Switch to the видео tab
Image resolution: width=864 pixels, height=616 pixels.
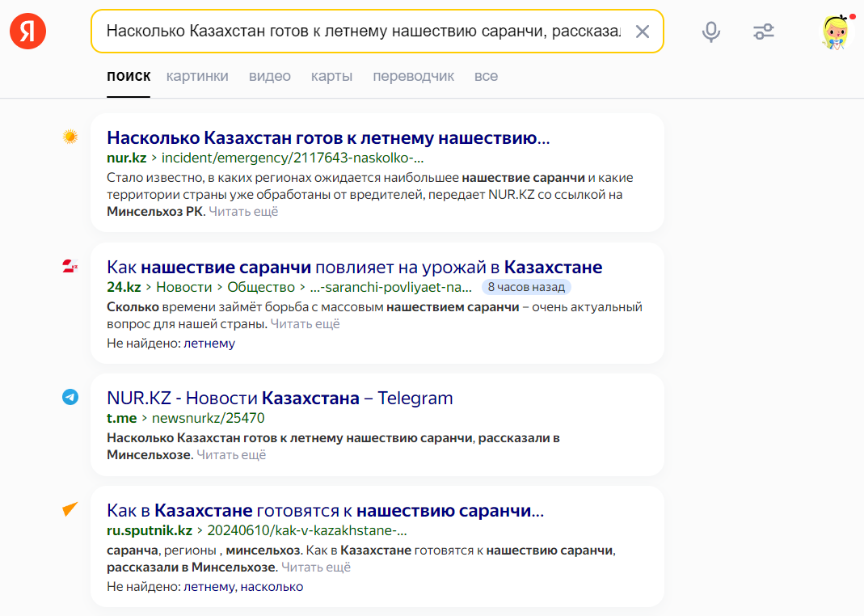(270, 76)
